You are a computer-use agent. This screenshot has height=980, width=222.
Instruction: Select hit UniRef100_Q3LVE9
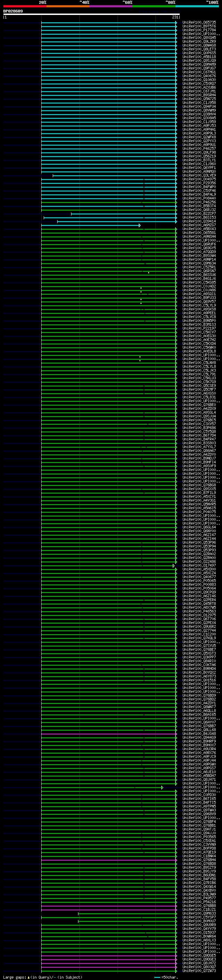[x=199, y=175]
